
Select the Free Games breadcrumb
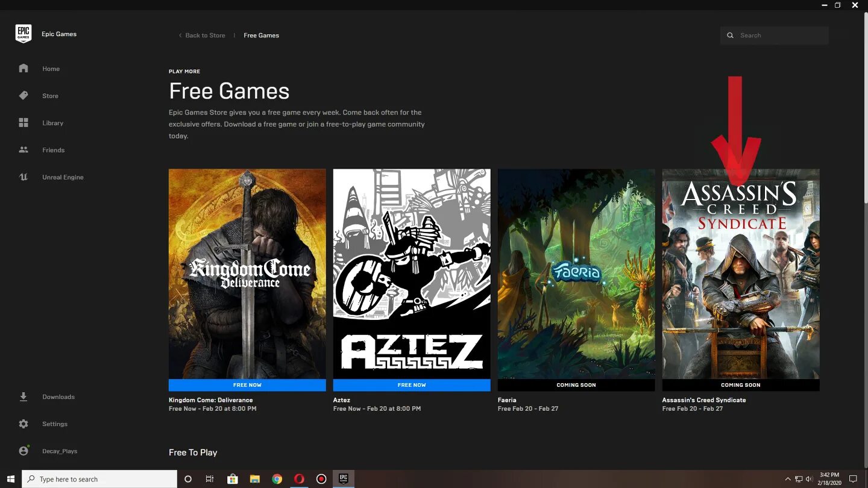click(x=261, y=36)
